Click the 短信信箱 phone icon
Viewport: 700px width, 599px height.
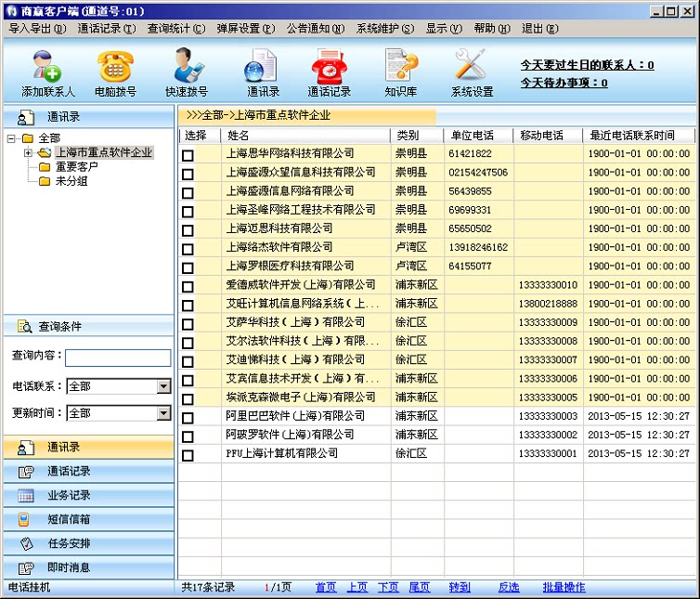pos(23,519)
